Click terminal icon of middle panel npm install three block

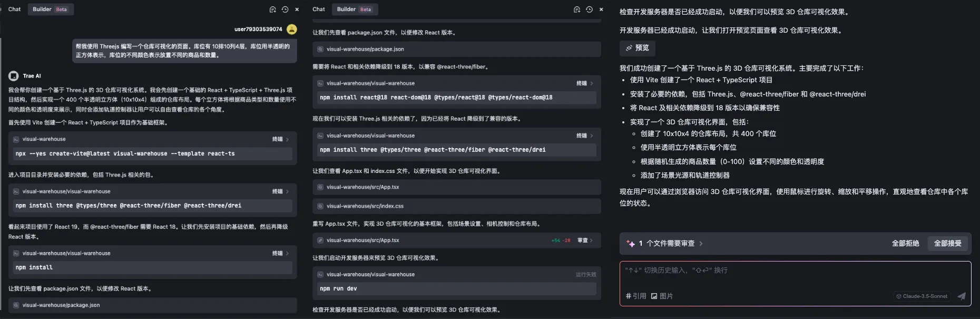click(x=320, y=136)
